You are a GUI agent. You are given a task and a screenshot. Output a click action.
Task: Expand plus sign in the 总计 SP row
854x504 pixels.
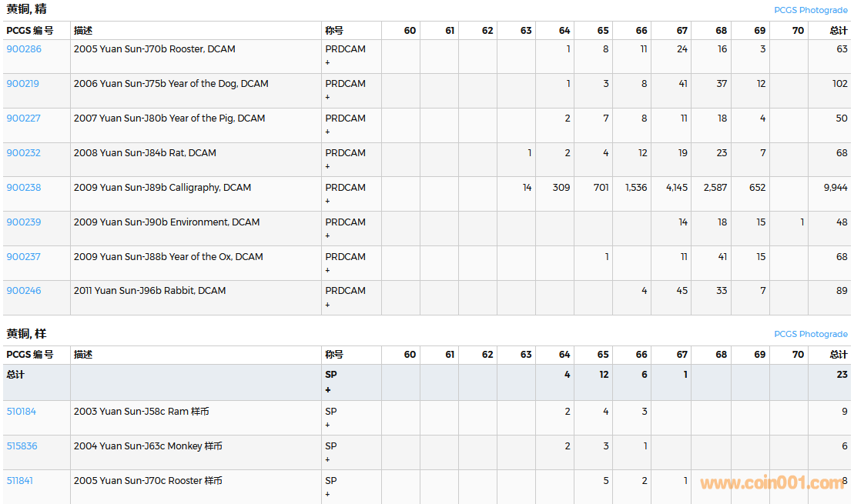(328, 390)
